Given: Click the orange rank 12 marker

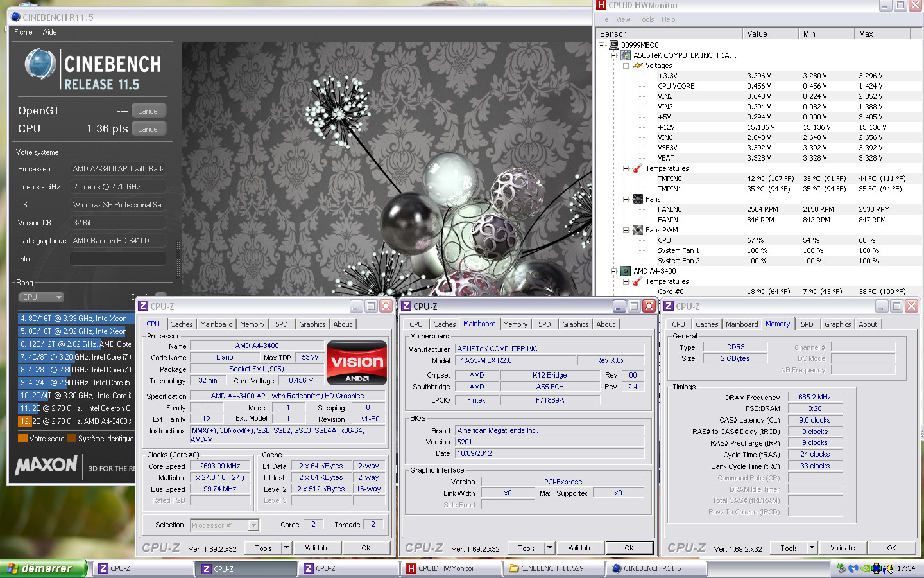Looking at the screenshot, I should [24, 421].
